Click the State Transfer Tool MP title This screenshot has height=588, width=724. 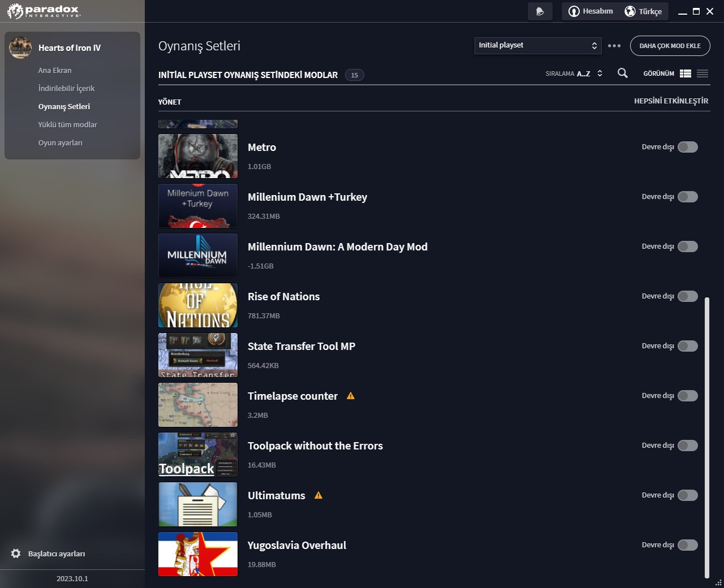(301, 346)
